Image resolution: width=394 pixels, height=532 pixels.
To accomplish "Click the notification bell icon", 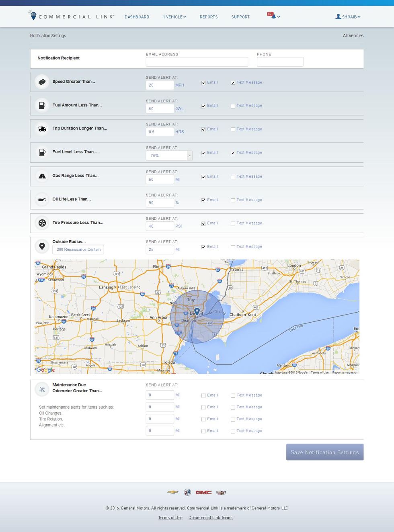I will pos(273,16).
